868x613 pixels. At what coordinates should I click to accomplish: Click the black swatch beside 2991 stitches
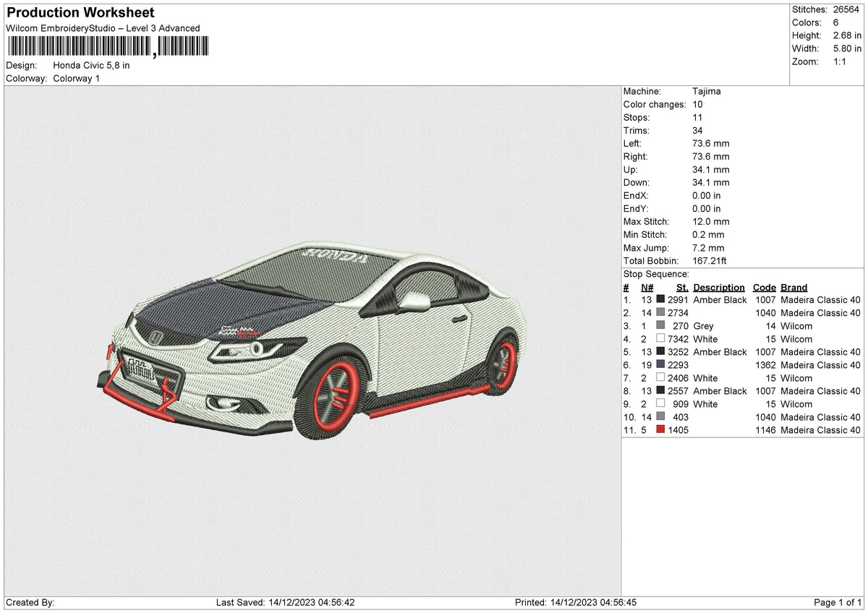(x=660, y=300)
